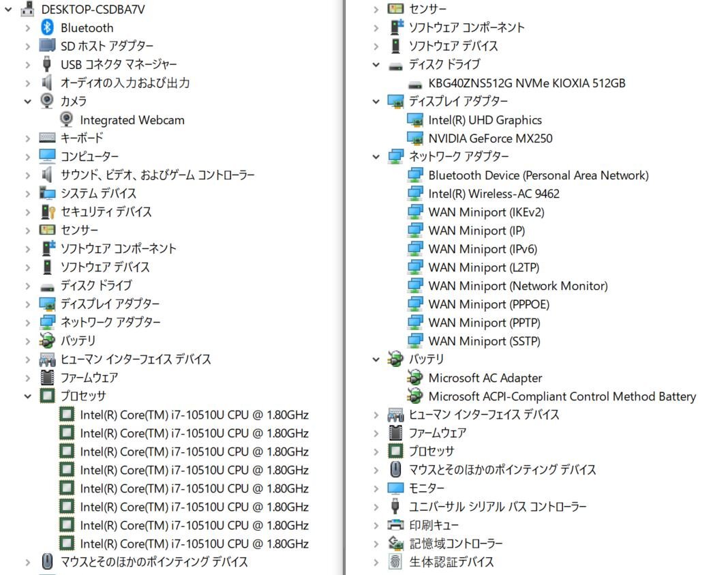The height and width of the screenshot is (575, 728).
Task: Click the 生体認証デバイス fingerprint icon
Action: (x=395, y=561)
